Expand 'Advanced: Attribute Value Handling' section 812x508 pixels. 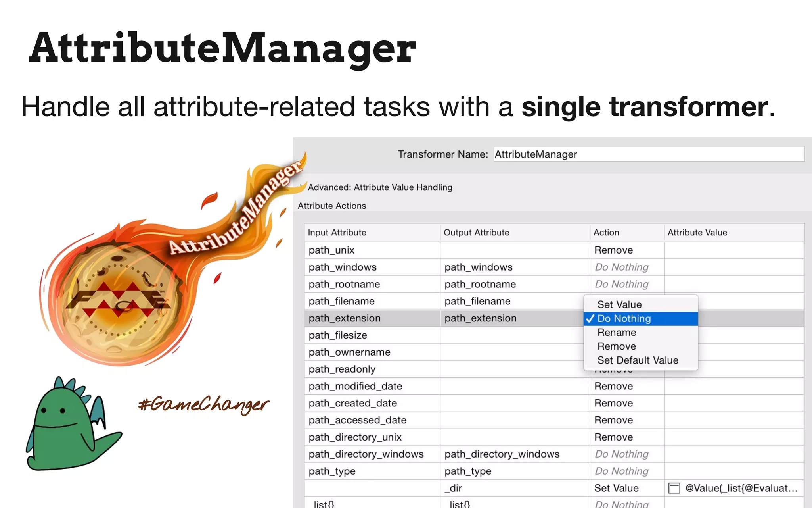pyautogui.click(x=380, y=187)
